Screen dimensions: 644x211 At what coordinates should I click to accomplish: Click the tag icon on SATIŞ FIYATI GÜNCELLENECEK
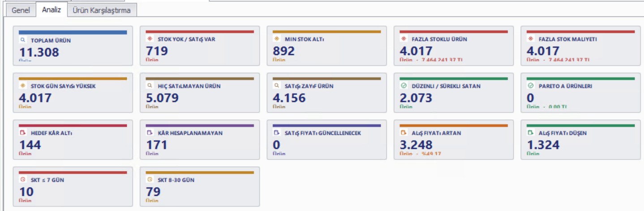pos(278,133)
